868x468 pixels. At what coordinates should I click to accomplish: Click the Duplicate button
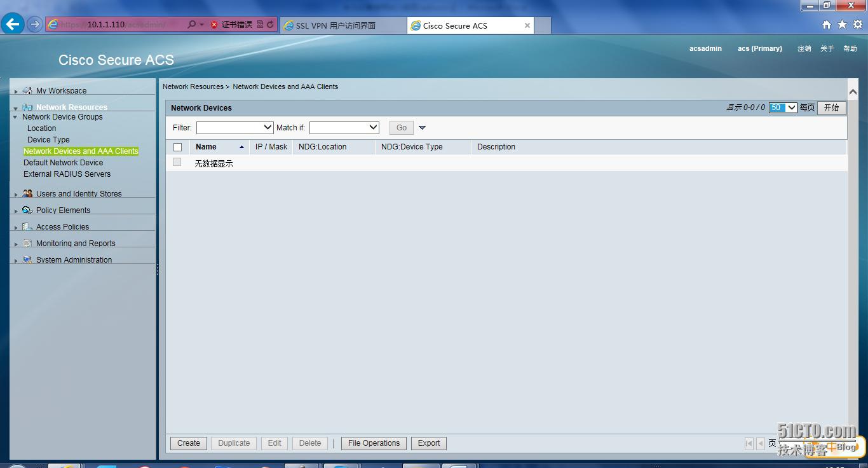[x=234, y=443]
